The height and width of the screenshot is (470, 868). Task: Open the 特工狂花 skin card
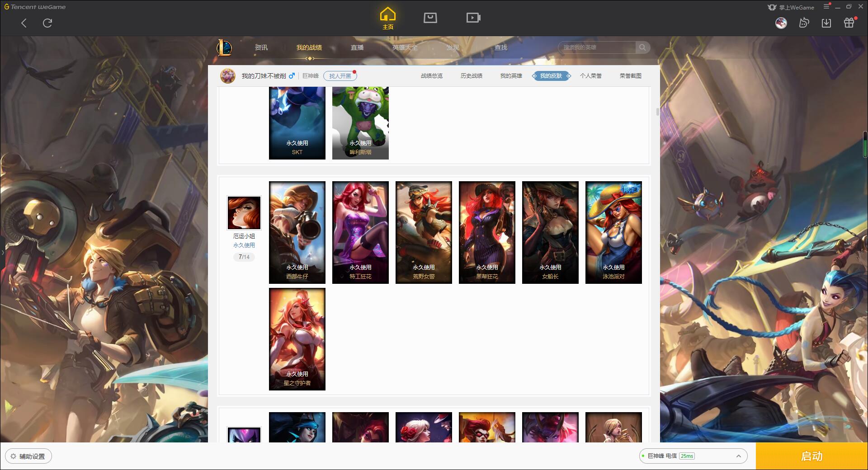(x=360, y=232)
